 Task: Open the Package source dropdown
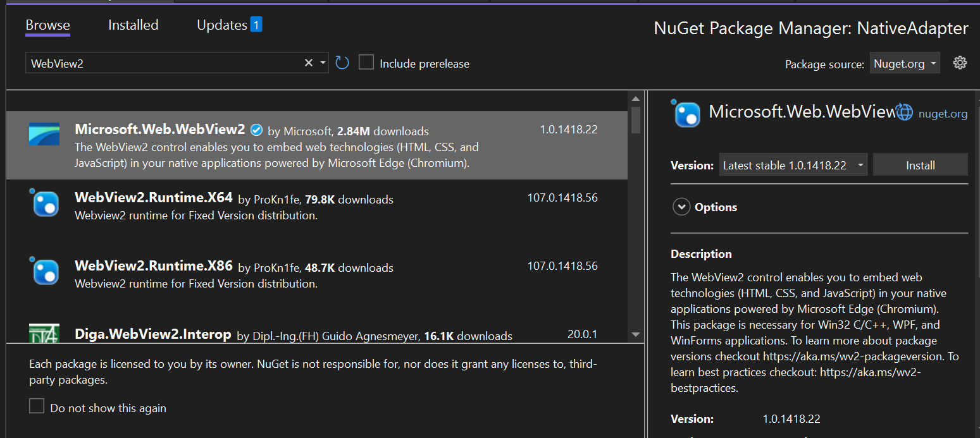tap(905, 63)
